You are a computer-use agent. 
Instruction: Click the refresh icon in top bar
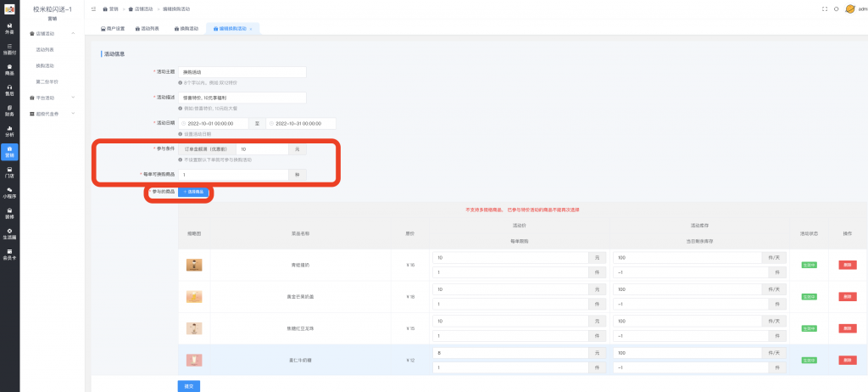pyautogui.click(x=836, y=8)
